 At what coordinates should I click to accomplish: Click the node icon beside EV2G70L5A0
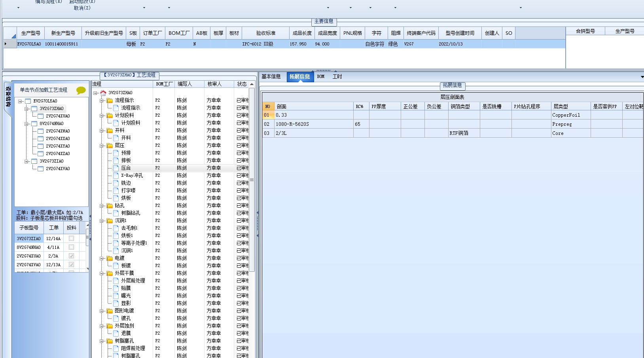pyautogui.click(x=28, y=101)
